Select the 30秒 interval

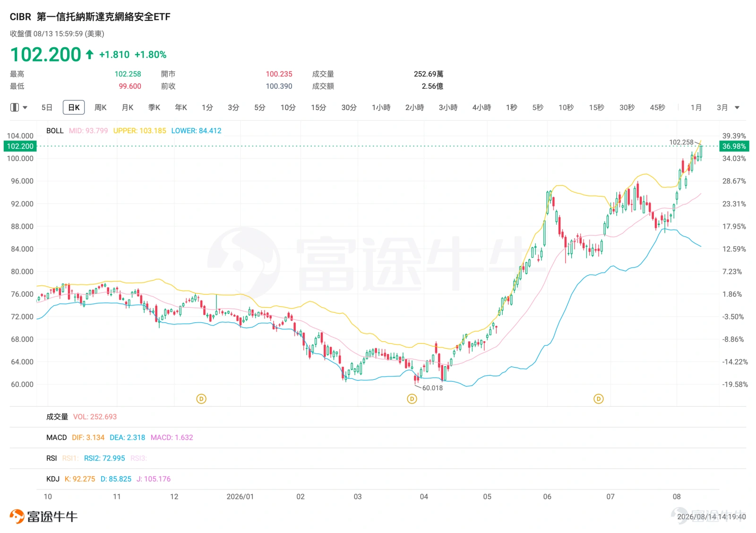point(627,108)
